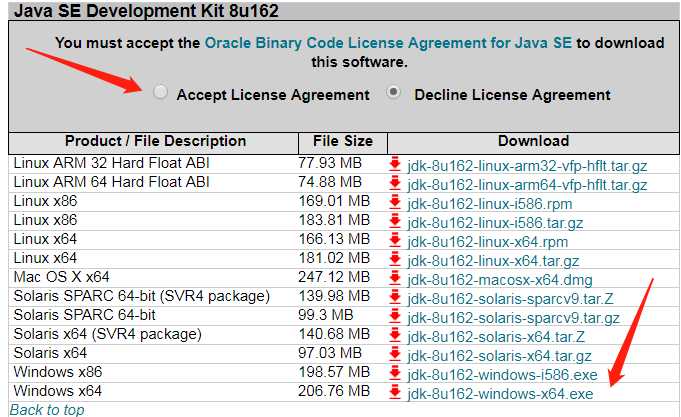Screen dimensions: 681x417
Task: Download jdk-8u162-linux-arm64-vfp-hflt.tar.gz
Action: click(x=527, y=185)
